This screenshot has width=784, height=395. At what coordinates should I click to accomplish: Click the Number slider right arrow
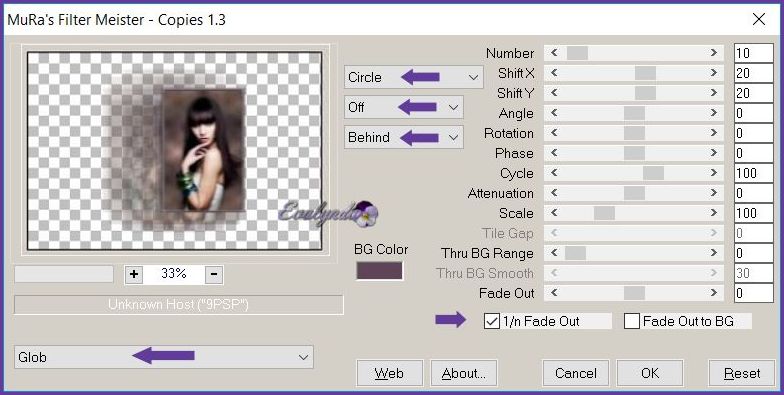coord(714,53)
